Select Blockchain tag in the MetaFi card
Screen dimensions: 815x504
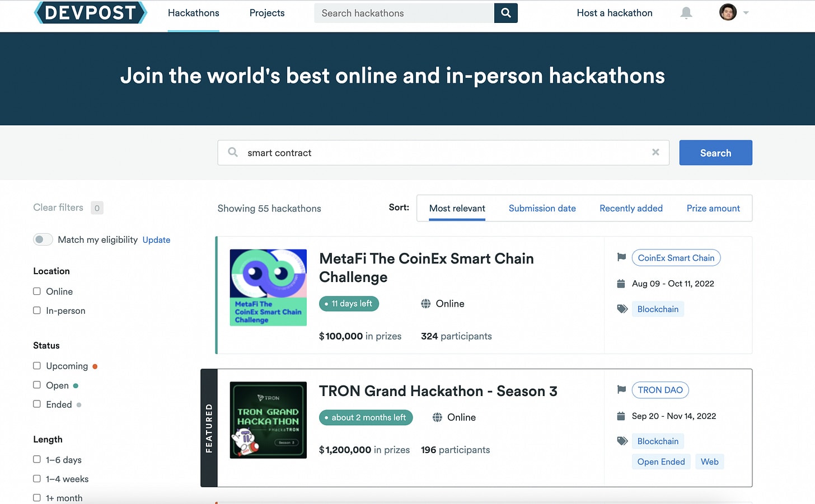tap(658, 309)
